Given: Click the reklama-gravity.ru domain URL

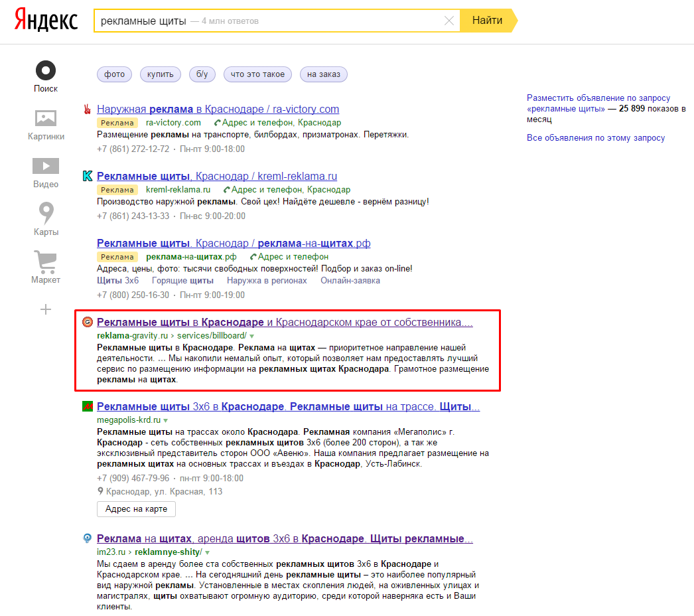Looking at the screenshot, I should pyautogui.click(x=132, y=336).
